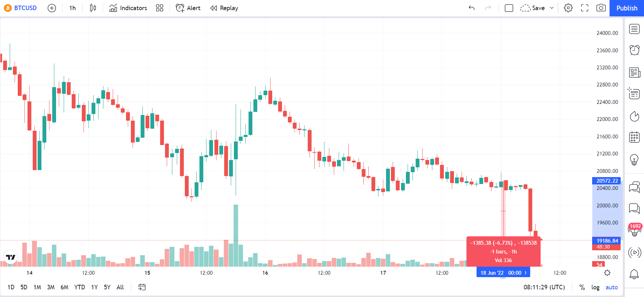The height and width of the screenshot is (297, 644).
Task: Open the candlestick chart type menu
Action: pos(93,8)
